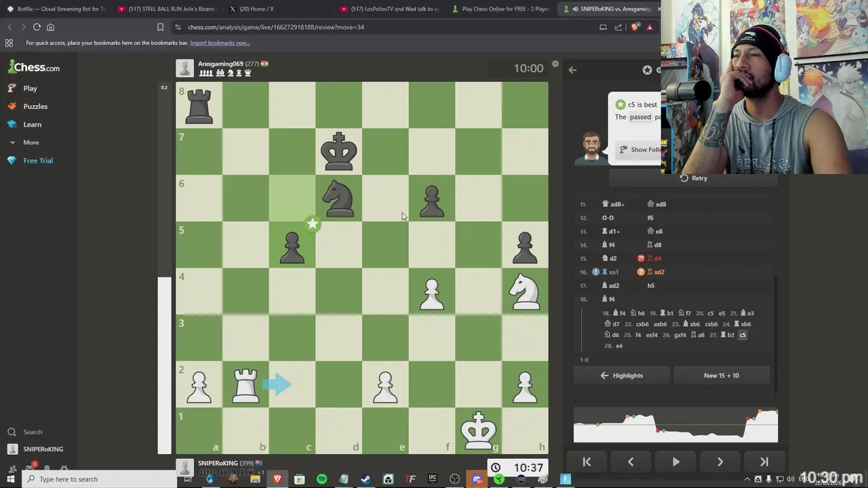Select the black pawn on c5
This screenshot has width=868, height=488.
(x=292, y=248)
